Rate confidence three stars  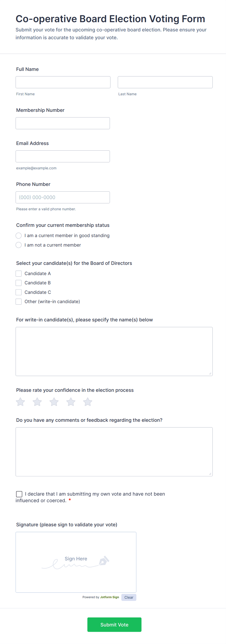click(54, 402)
